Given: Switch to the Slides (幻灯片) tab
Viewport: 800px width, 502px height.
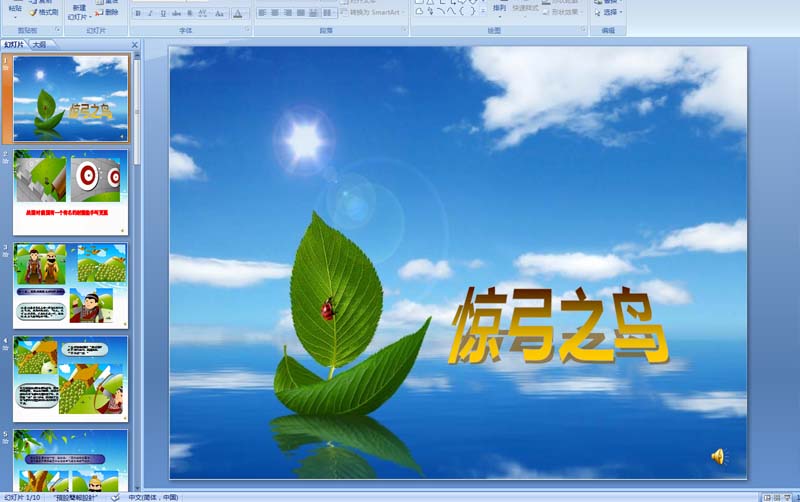Looking at the screenshot, I should tap(15, 45).
